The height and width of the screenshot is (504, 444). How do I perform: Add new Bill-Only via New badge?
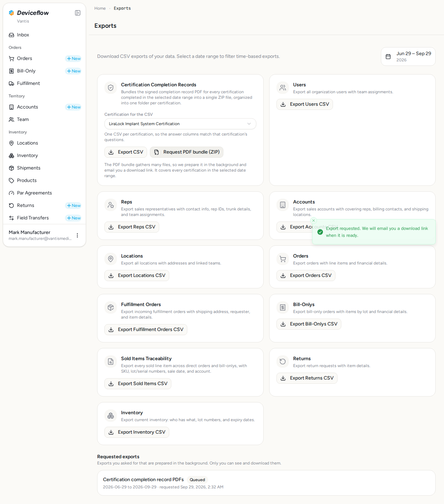[x=74, y=71]
